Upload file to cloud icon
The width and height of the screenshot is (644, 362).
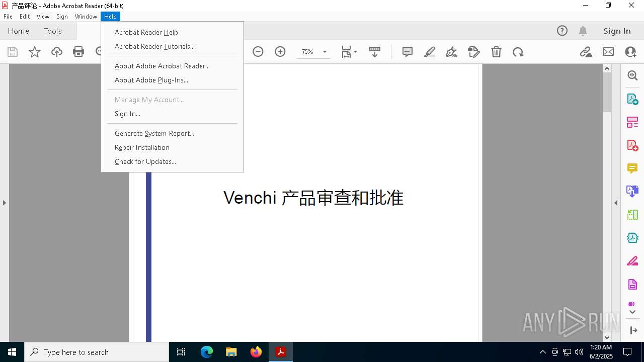(57, 52)
